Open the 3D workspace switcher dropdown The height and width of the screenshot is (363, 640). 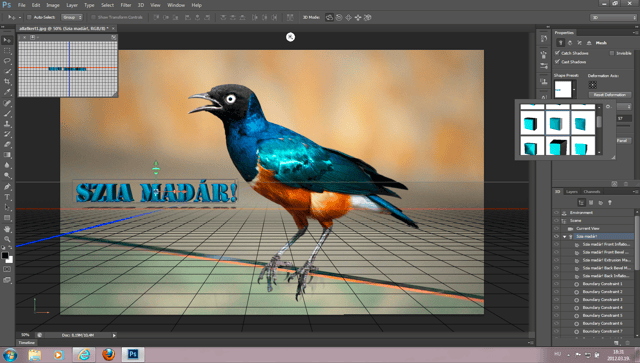[x=613, y=18]
